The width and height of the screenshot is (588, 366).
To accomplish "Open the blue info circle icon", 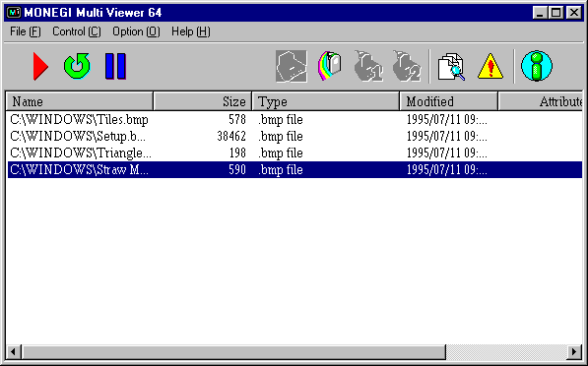I will [x=537, y=66].
